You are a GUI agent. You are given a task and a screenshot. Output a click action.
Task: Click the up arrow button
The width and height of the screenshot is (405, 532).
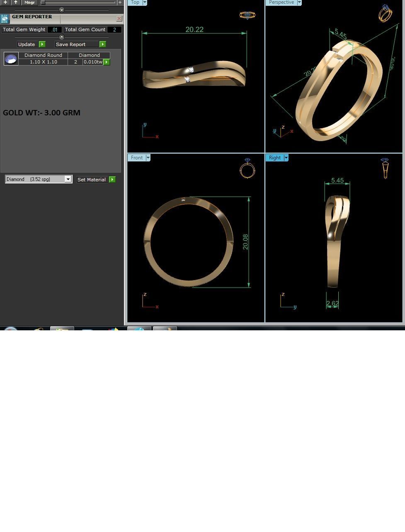point(16,2)
